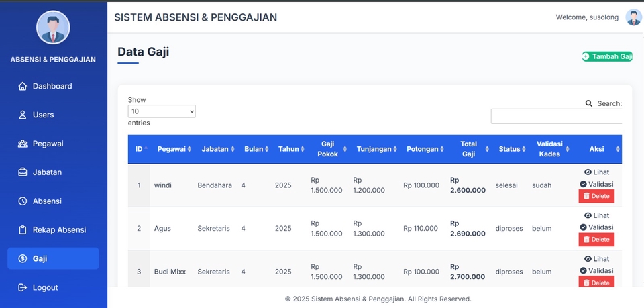Click the Rekap Absensi clipboard icon
This screenshot has height=308, width=644.
tap(23, 230)
